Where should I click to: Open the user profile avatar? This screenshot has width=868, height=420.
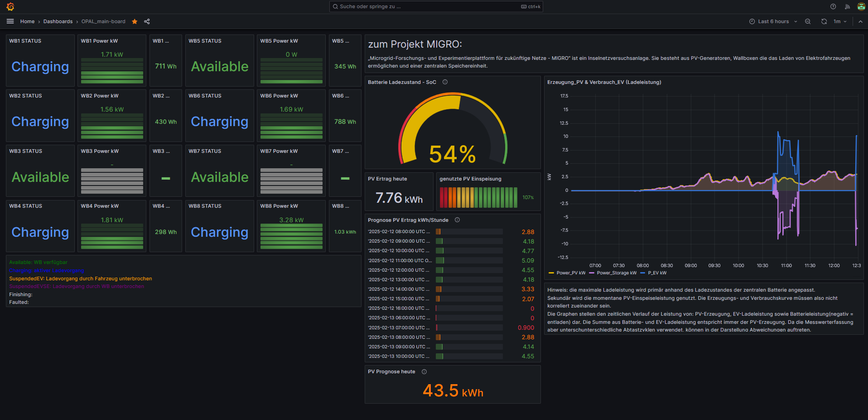[x=861, y=7]
